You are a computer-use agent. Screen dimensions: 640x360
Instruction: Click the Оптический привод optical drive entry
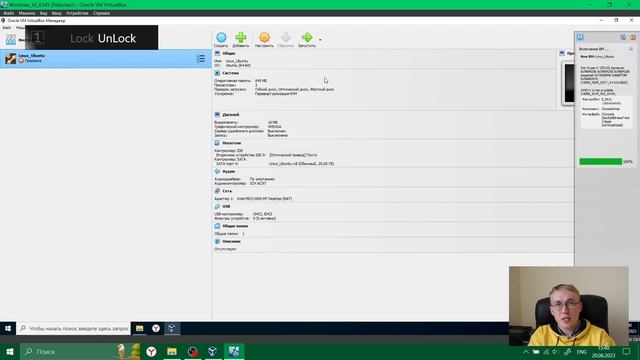tap(293, 155)
